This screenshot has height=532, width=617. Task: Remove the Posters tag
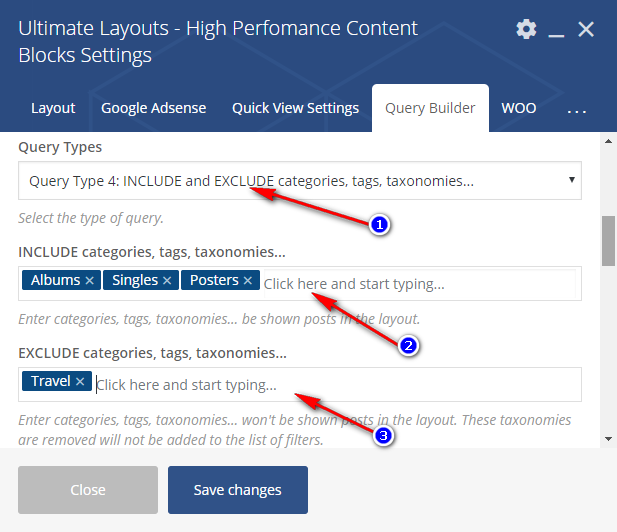click(248, 281)
